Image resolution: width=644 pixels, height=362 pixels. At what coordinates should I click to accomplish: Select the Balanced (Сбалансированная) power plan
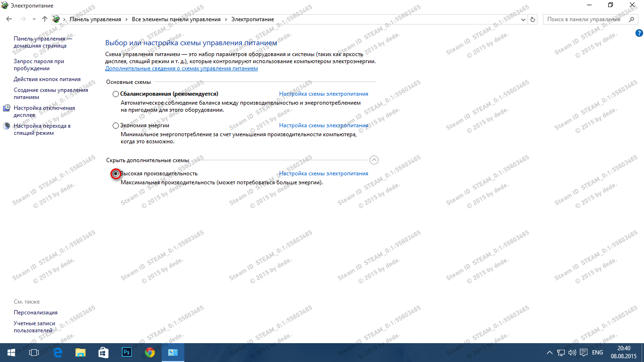pyautogui.click(x=116, y=94)
